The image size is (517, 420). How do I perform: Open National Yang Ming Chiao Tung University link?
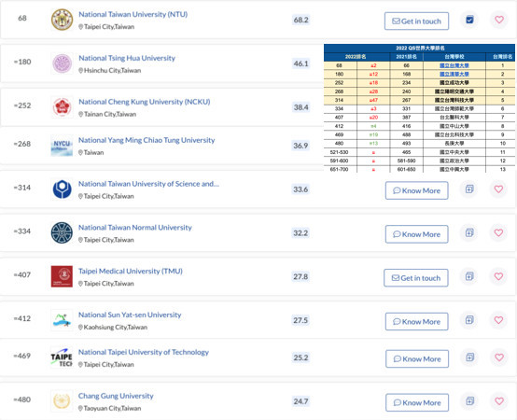point(147,140)
